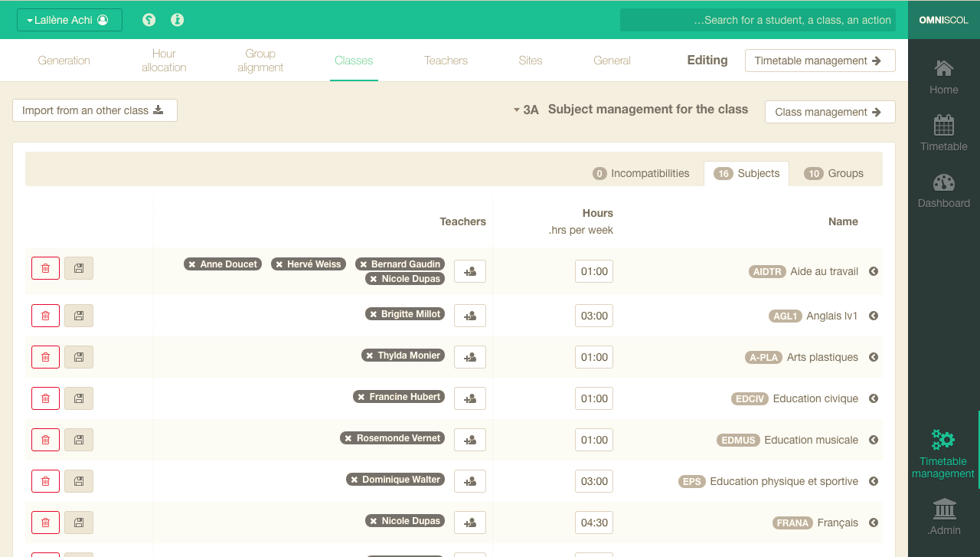
Task: Remove Rosemonde Vernet tag
Action: 349,438
